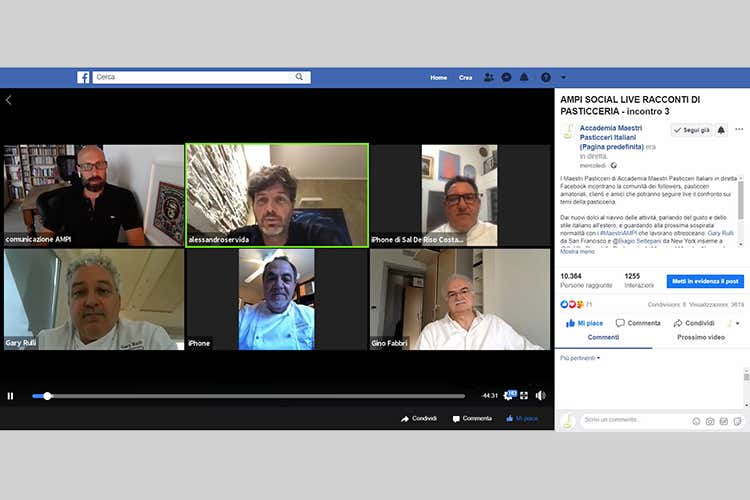Click the search magnifier icon
The image size is (750, 500).
pos(299,77)
